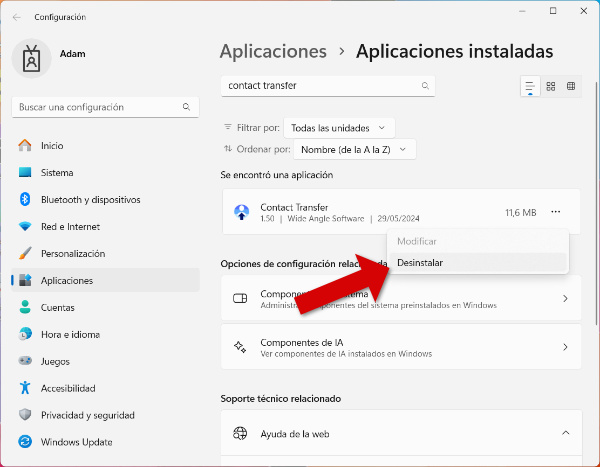Click the 29/05/2024 install date
The height and width of the screenshot is (467, 600).
[x=398, y=219]
